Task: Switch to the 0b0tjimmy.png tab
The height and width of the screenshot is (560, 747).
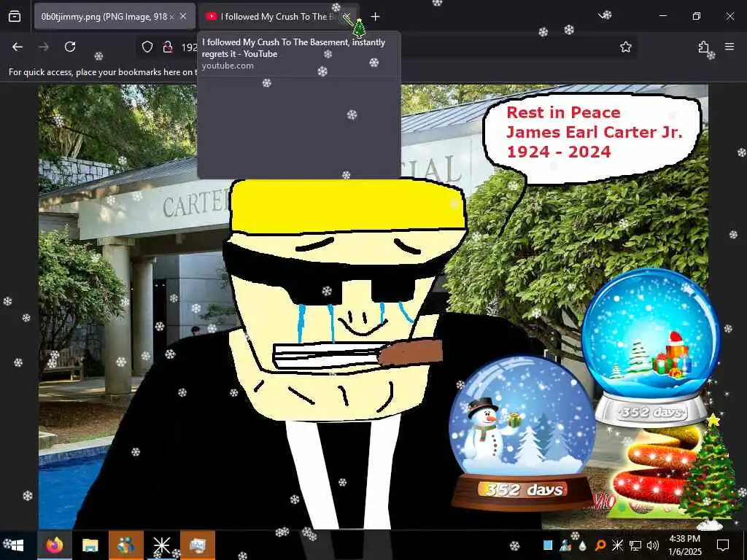Action: coord(115,17)
